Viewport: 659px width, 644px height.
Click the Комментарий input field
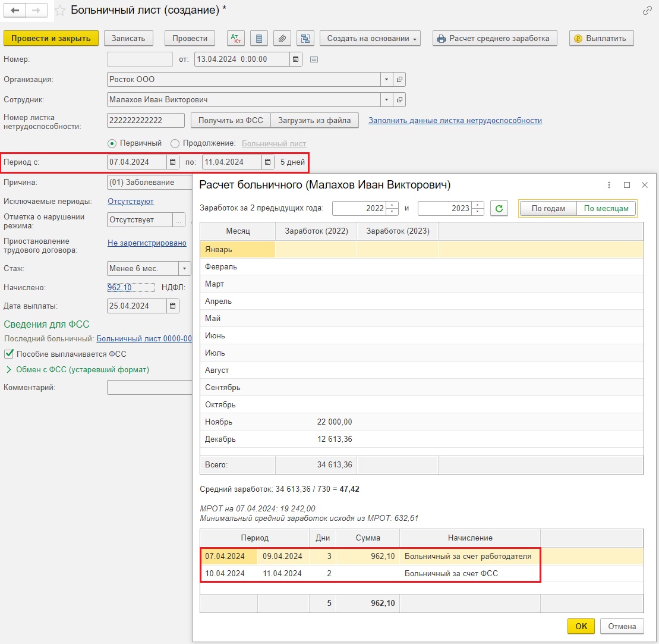[150, 387]
